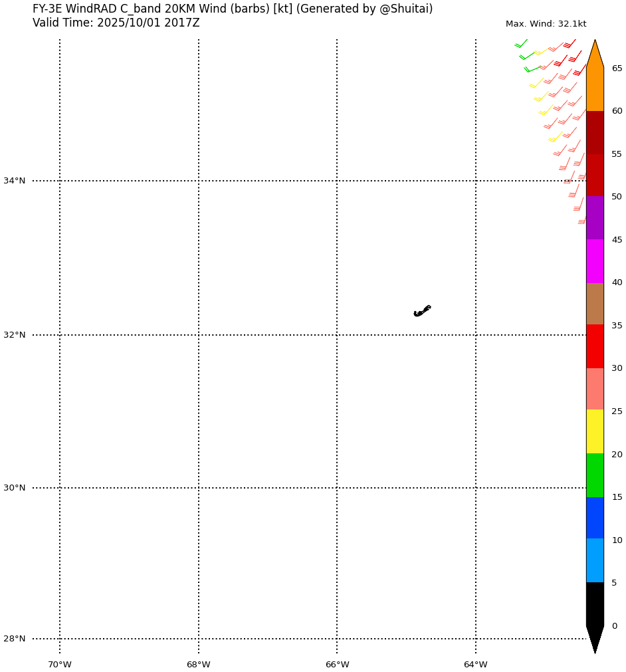Click the 66°W longitude axis label
Screen dimensions: 626x672
[337, 665]
